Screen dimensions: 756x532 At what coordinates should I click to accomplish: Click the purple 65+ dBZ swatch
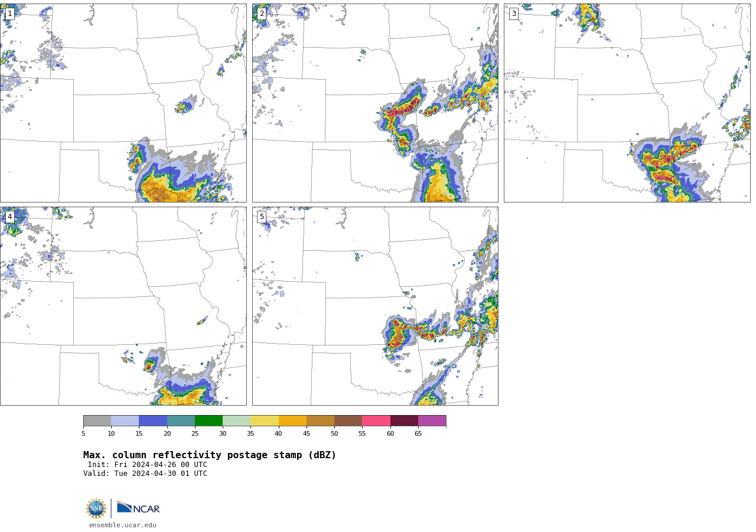point(432,421)
